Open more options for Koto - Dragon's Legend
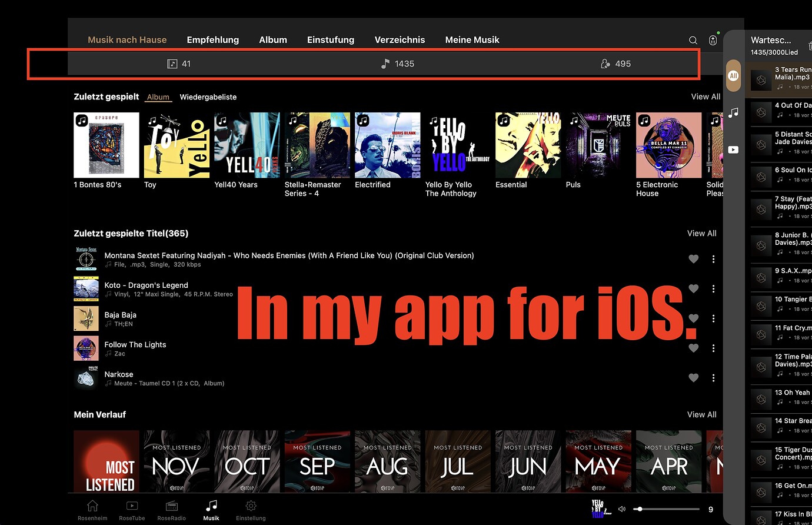This screenshot has width=812, height=525. [713, 288]
